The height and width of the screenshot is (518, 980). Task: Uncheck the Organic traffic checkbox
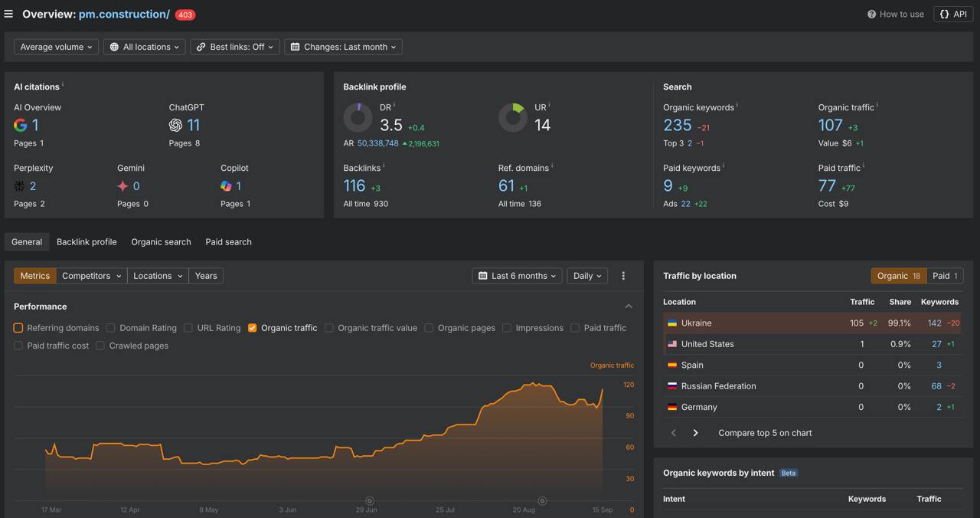(252, 328)
